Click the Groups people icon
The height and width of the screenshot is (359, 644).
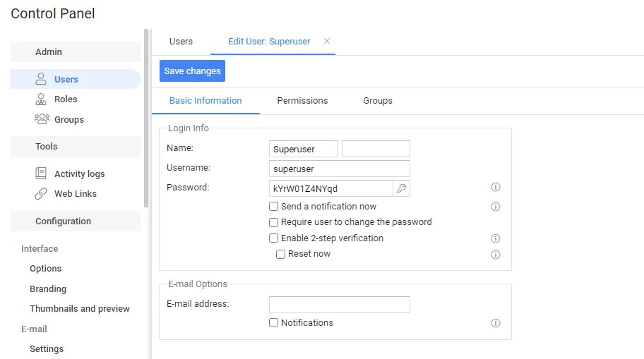[x=42, y=119]
